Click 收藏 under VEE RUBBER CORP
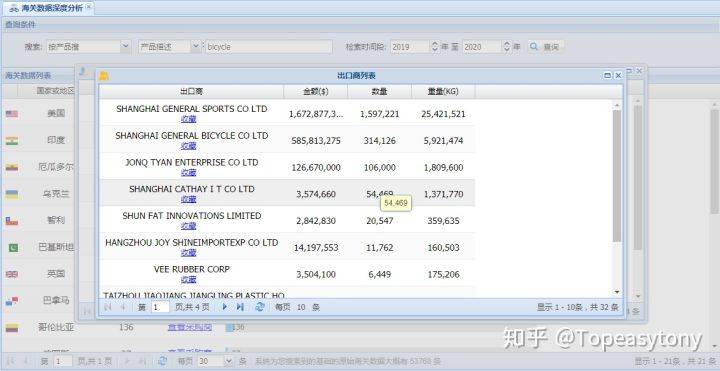Viewport: 720px width, 371px height. pyautogui.click(x=188, y=279)
